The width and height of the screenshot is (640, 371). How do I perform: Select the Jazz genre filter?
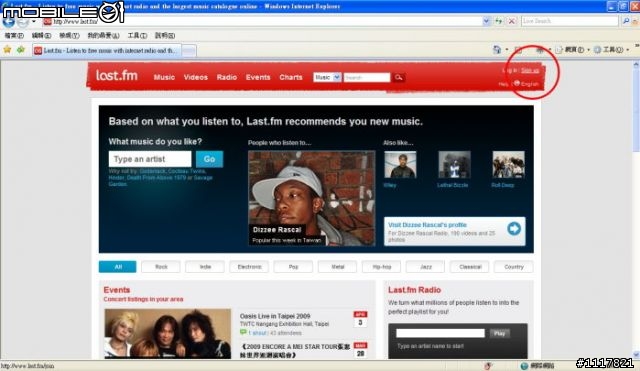click(x=425, y=267)
